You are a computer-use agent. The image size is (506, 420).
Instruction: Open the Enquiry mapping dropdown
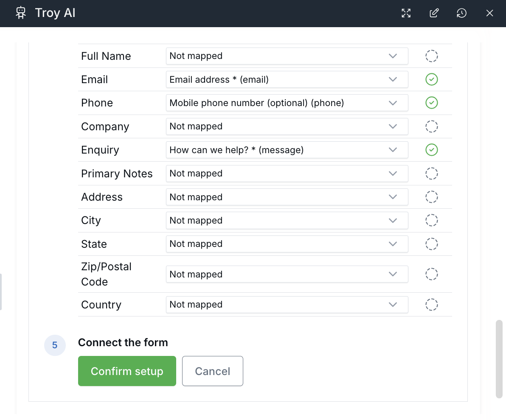pyautogui.click(x=287, y=150)
